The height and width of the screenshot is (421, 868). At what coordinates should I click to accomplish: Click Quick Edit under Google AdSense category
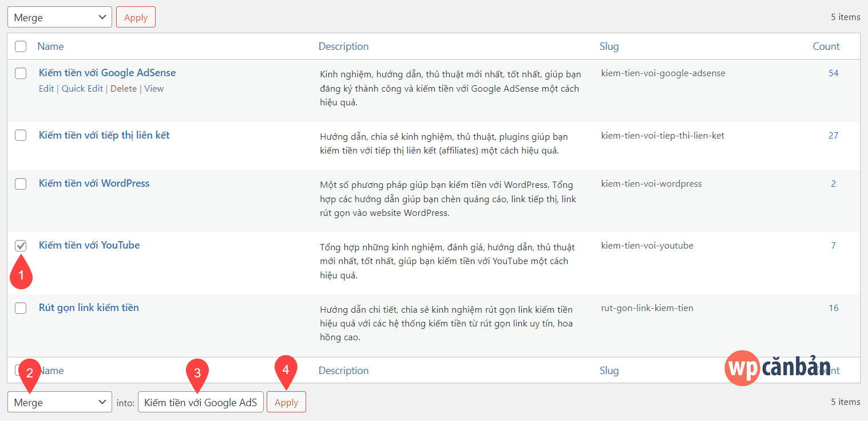82,88
